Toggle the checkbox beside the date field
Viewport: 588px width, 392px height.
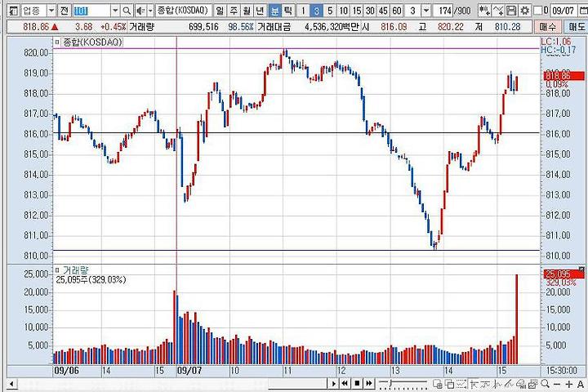tap(537, 11)
